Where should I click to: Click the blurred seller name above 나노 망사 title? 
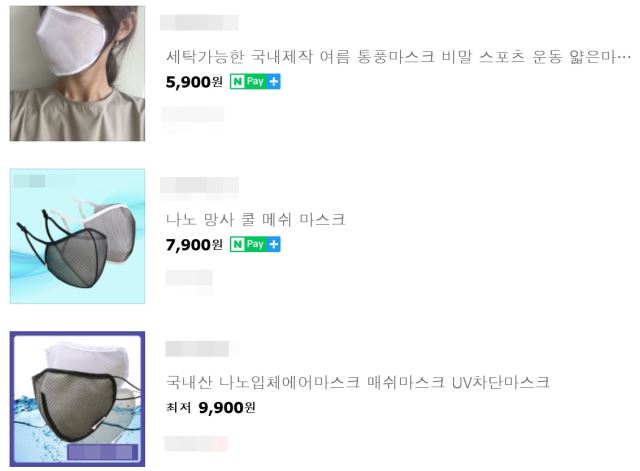tap(199, 186)
